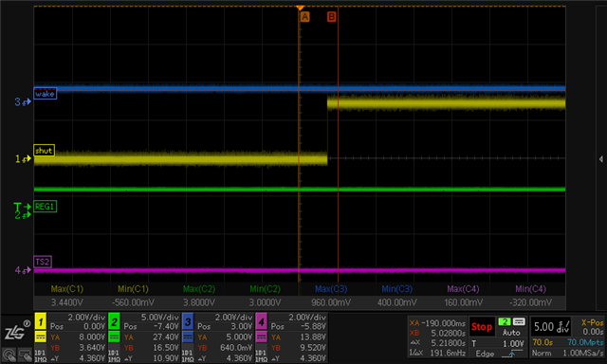The height and width of the screenshot is (364, 607).
Task: Click the channel 4 purple coupling icon
Action: click(262, 337)
